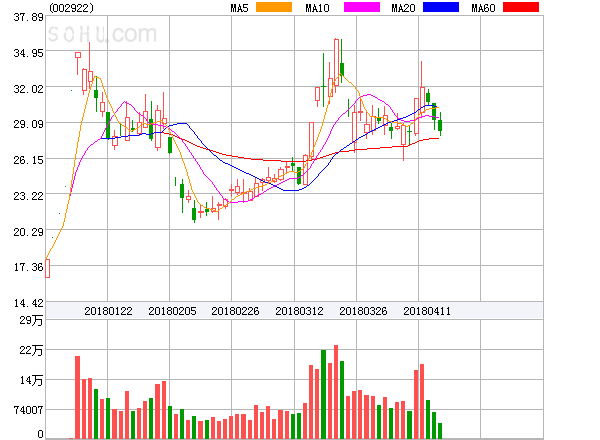Click the 29.09 price axis label
The height and width of the screenshot is (440, 600).
[28, 124]
